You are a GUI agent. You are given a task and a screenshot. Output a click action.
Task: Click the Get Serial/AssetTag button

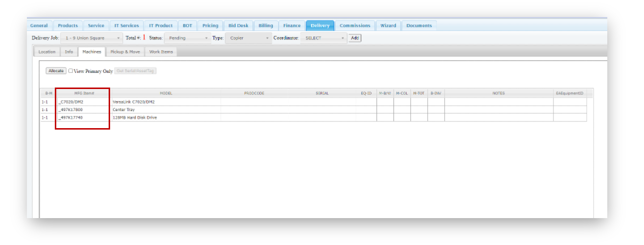(135, 71)
